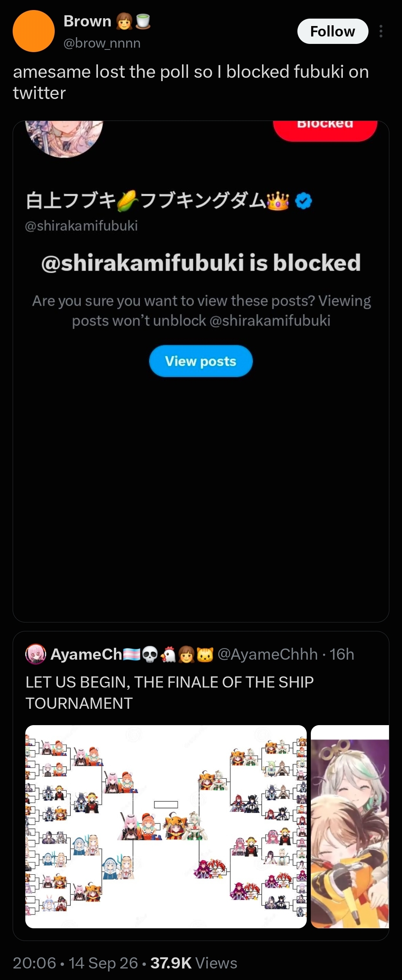
Task: Open the quoted tweet's 16h timestamp
Action: coord(342,654)
